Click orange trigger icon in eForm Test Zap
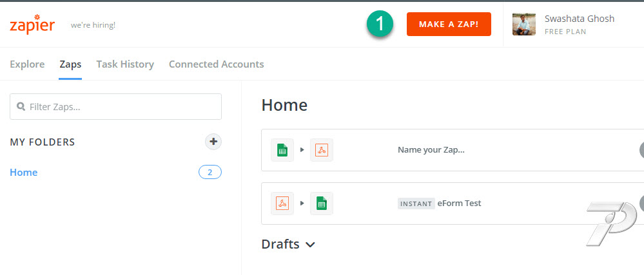This screenshot has height=275, width=644. tap(282, 203)
